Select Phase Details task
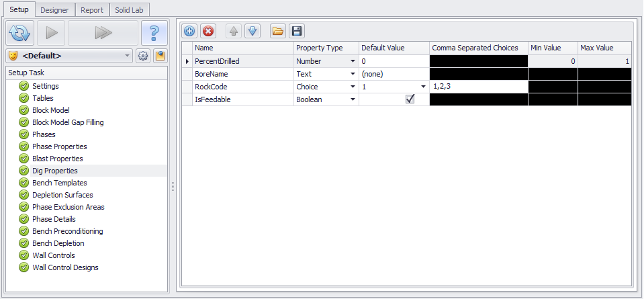 [54, 219]
